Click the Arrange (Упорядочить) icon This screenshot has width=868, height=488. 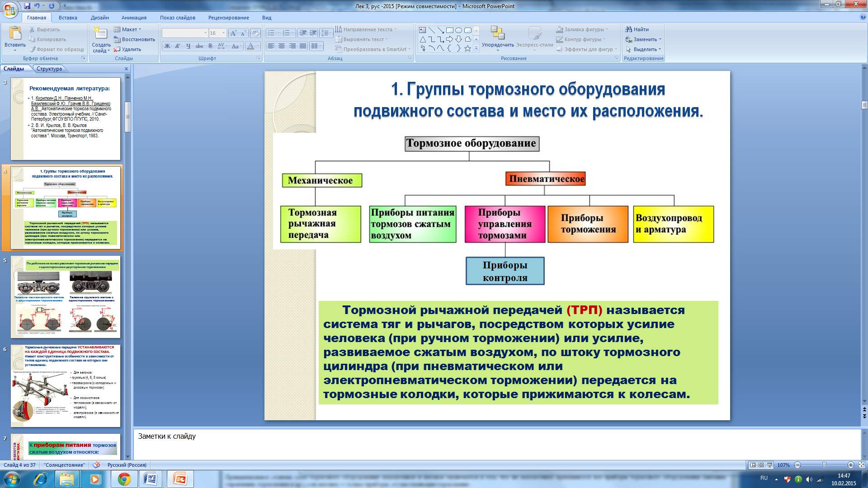497,33
